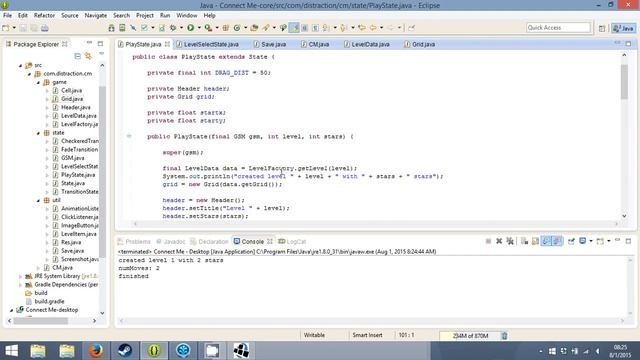Click the Open Perspective icon
This screenshot has width=640, height=360.
602,28
